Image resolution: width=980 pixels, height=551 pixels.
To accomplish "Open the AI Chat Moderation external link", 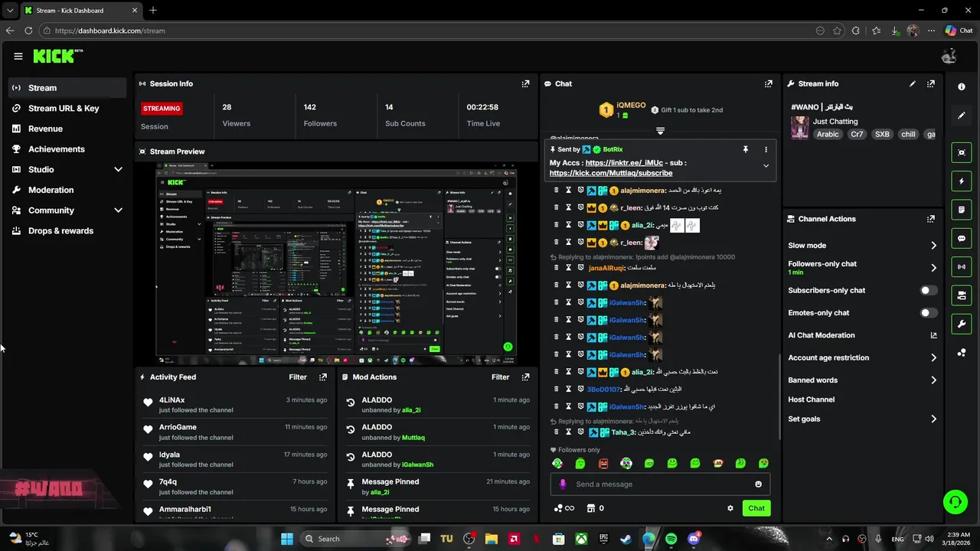I will tap(933, 335).
